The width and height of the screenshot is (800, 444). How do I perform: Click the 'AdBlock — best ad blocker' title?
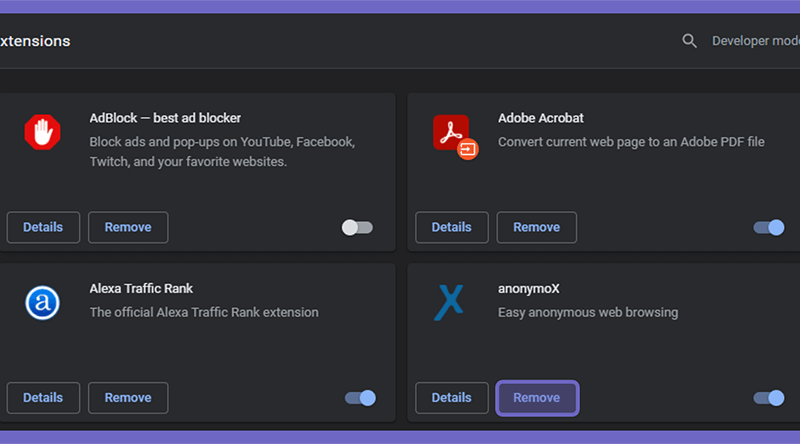click(165, 118)
